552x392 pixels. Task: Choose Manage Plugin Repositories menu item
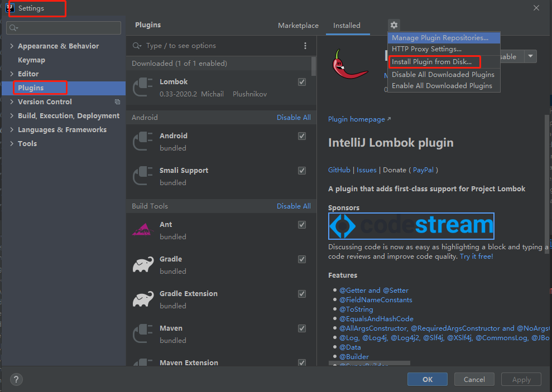444,37
